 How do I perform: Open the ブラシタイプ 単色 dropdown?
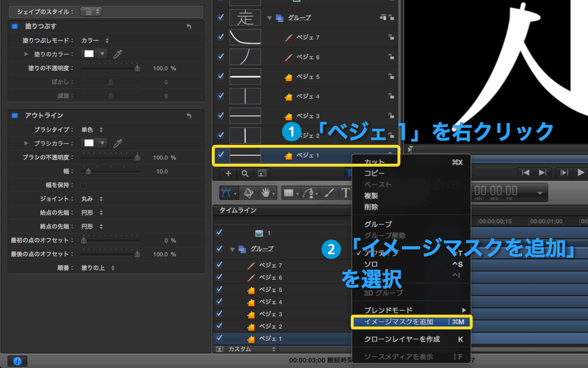coord(92,129)
